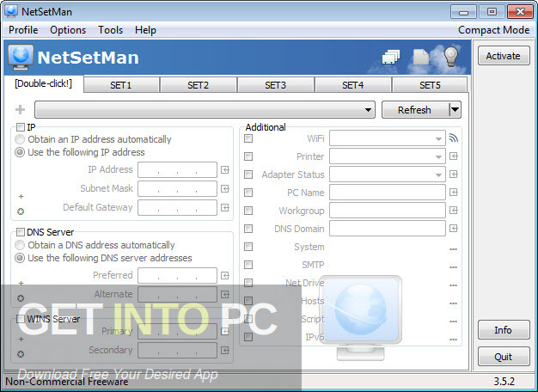Tick the Adapter Status checkbox
538x392 pixels.
click(x=248, y=175)
